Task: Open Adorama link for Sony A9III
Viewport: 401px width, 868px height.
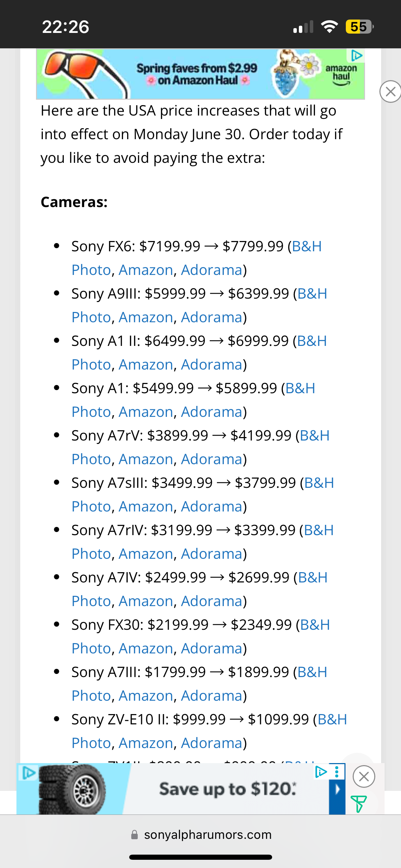Action: pos(211,317)
